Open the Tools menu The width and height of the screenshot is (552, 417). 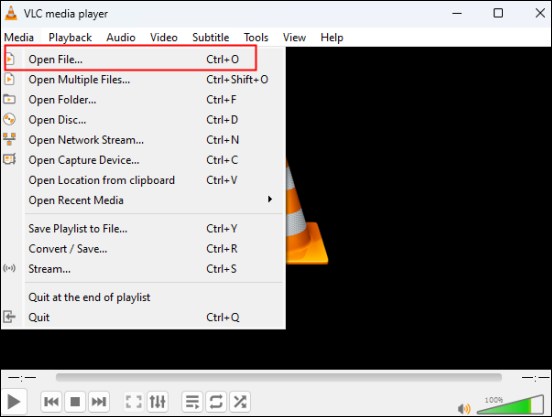256,37
